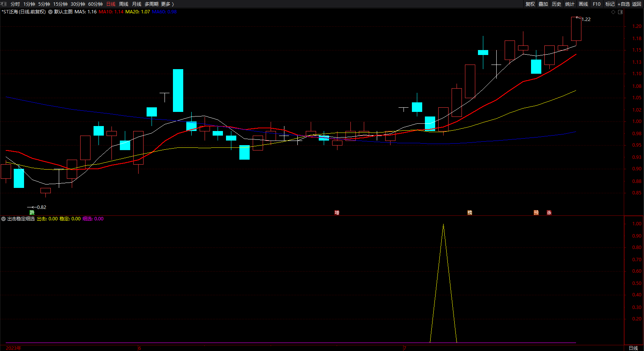The height and width of the screenshot is (351, 644).
Task: Click the green 跌 event marker
Action: (x=32, y=213)
